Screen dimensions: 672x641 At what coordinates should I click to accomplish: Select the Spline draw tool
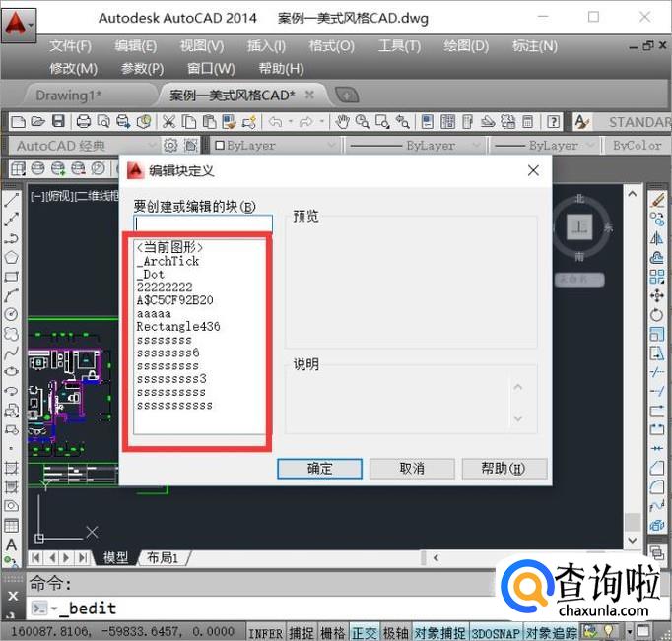click(11, 353)
